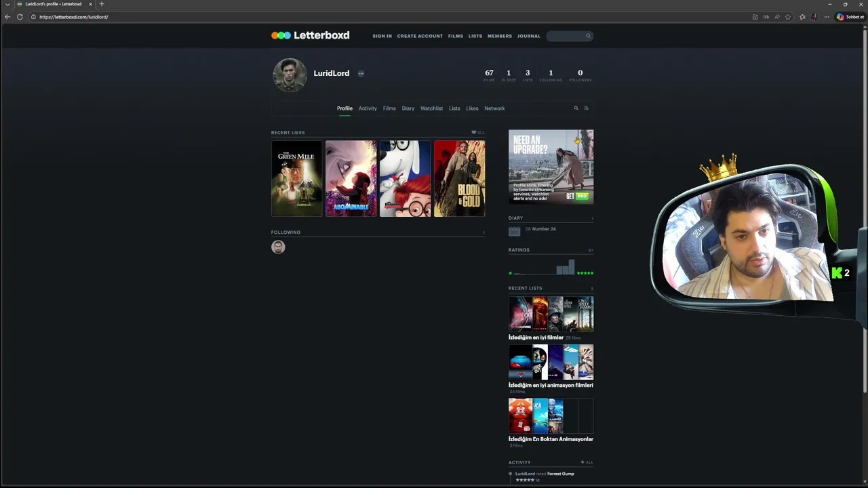Click the RSS feed icon

(x=586, y=108)
